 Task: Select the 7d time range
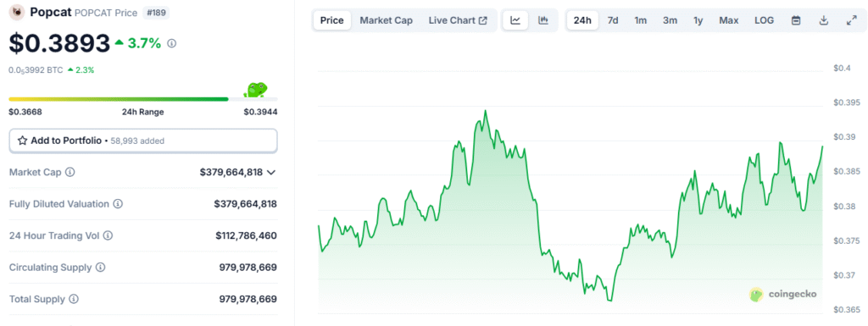613,20
